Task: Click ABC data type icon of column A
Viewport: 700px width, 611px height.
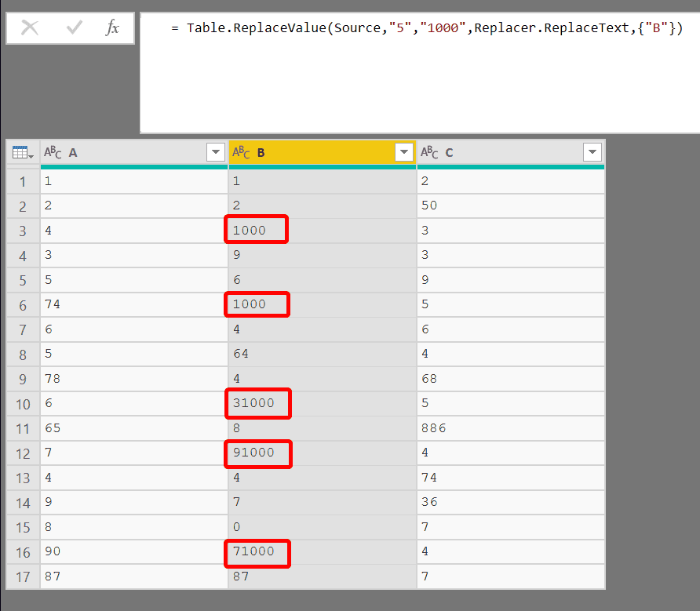Action: pos(53,153)
